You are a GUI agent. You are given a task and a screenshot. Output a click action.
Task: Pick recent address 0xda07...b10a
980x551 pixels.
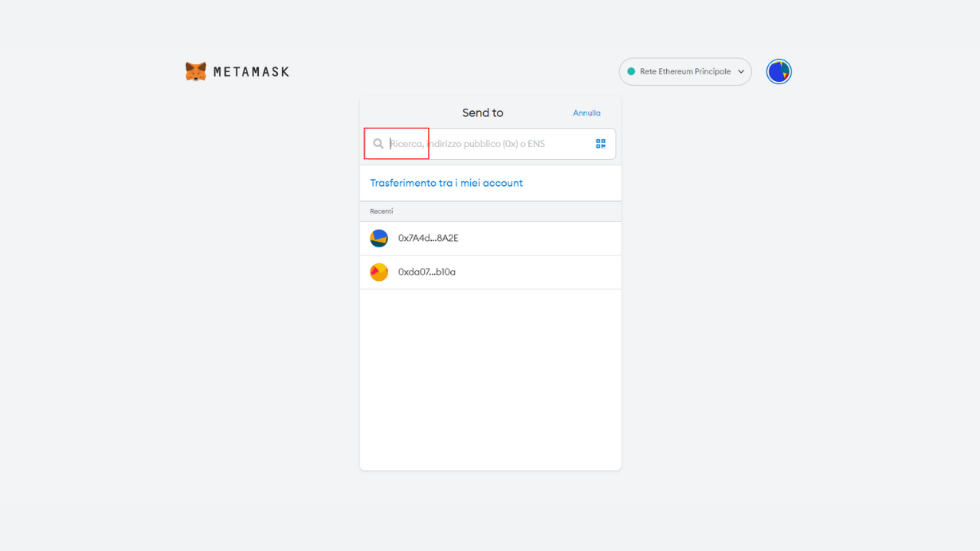[x=490, y=272]
